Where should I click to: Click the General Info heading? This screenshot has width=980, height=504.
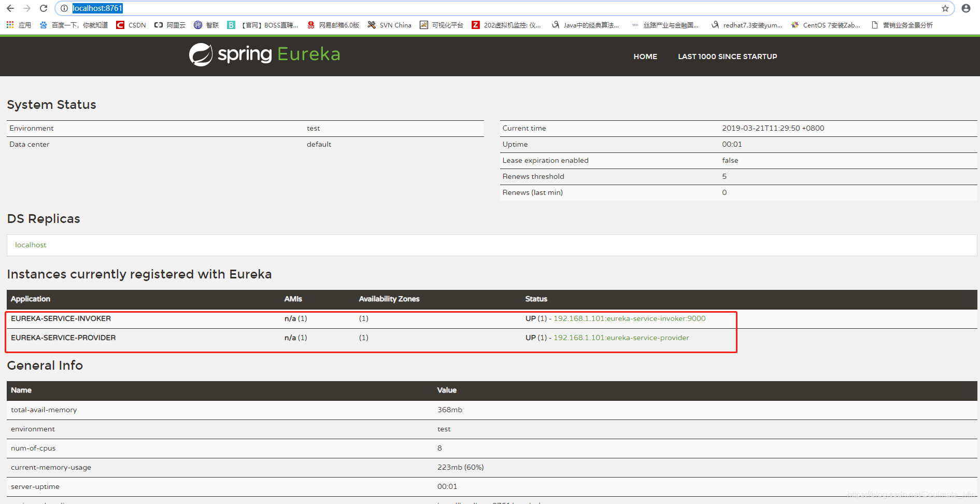pyautogui.click(x=45, y=366)
